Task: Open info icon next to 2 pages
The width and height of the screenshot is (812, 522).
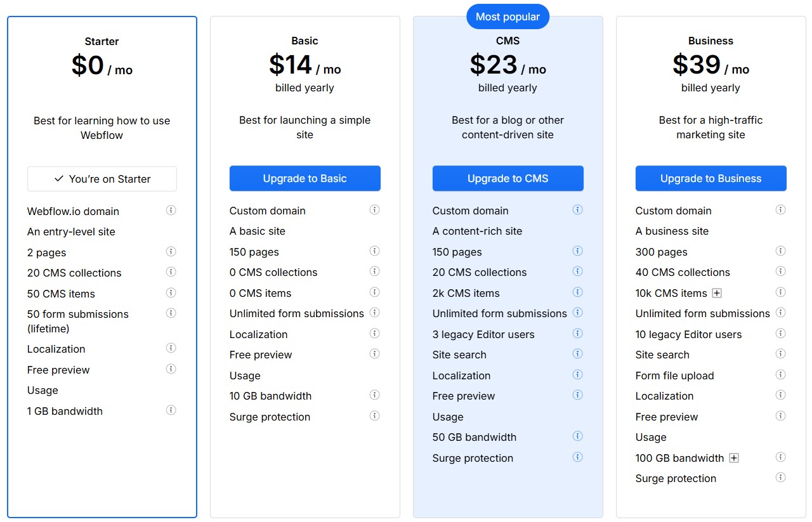Action: coord(171,251)
